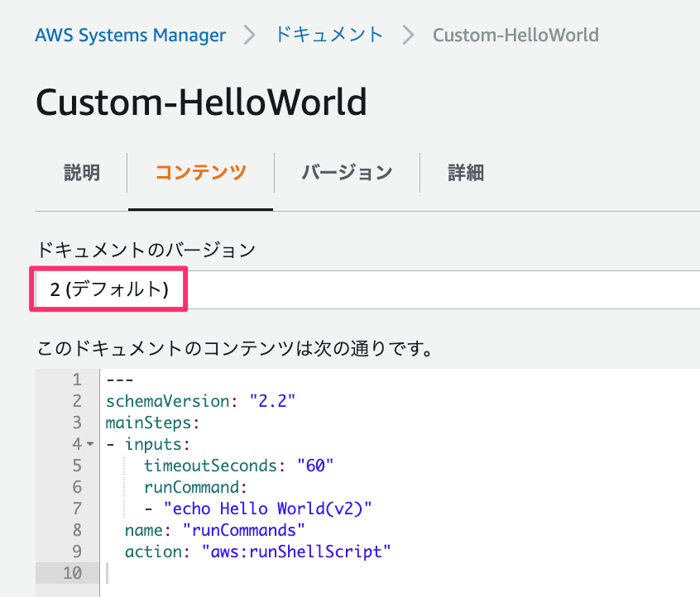Screen dimensions: 700x597
Task: Click the ドキュメントのバージョン label
Action: 146,250
